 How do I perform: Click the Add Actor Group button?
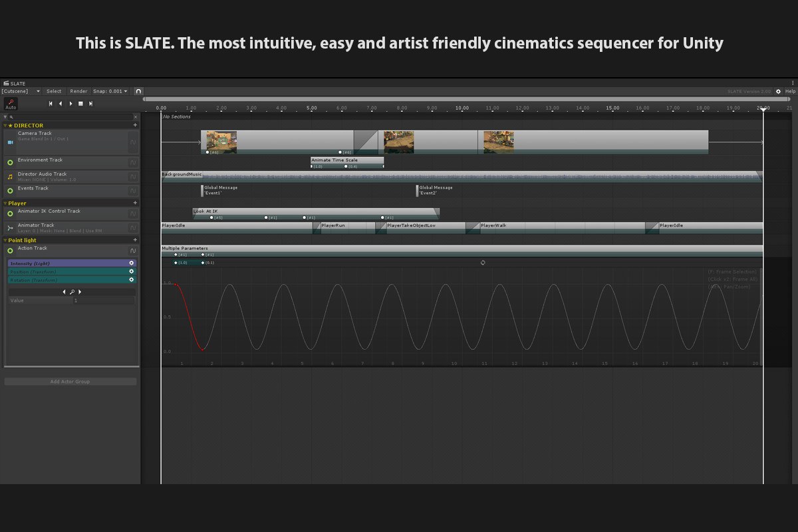click(70, 382)
